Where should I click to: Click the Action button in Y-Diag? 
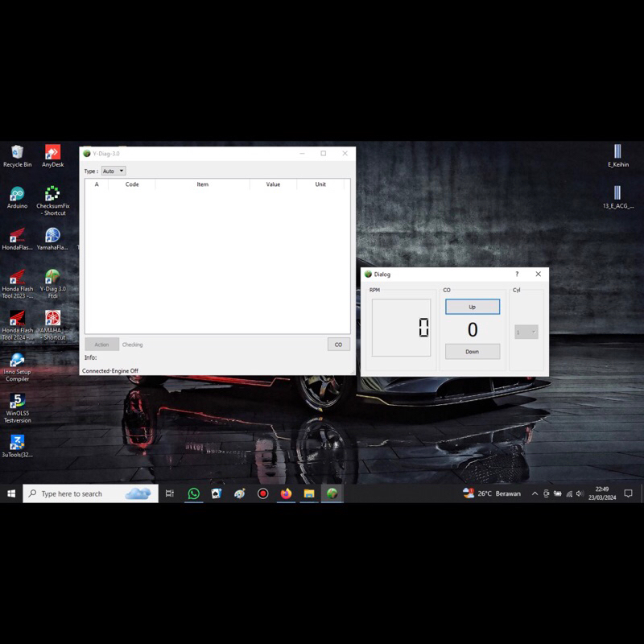102,345
